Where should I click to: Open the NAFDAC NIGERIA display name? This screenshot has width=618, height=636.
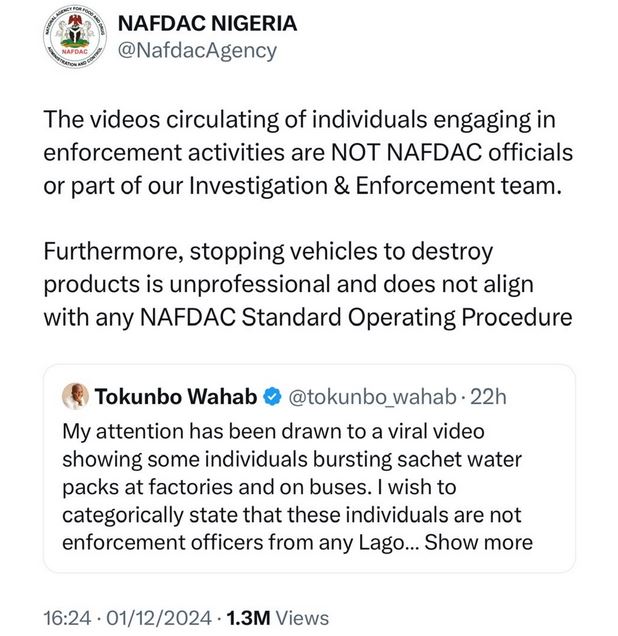click(207, 23)
